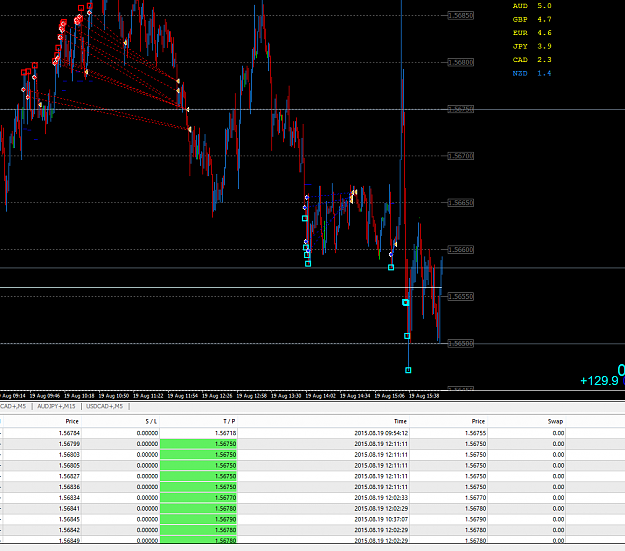The height and width of the screenshot is (551, 625).
Task: Click the 19 Aug 11:22 time axis label
Action: pyautogui.click(x=148, y=396)
